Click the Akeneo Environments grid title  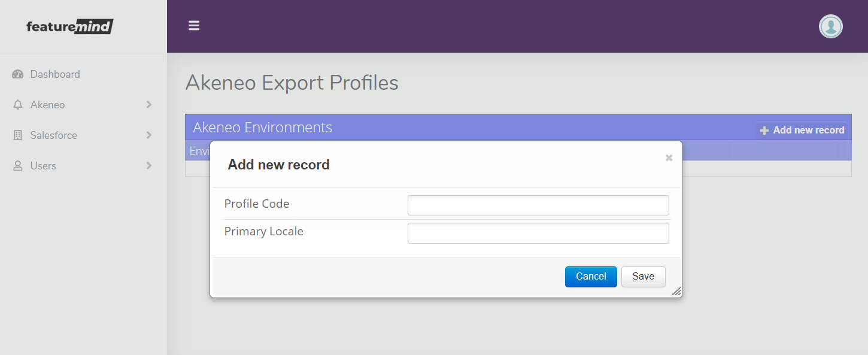(x=262, y=128)
